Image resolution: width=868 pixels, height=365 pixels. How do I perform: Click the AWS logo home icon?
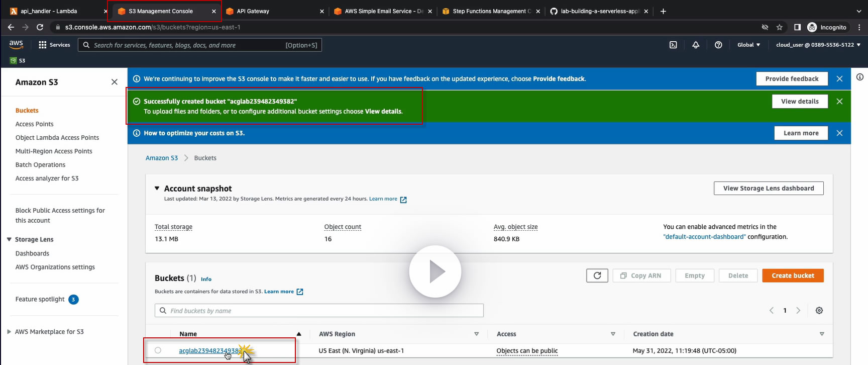tap(16, 44)
